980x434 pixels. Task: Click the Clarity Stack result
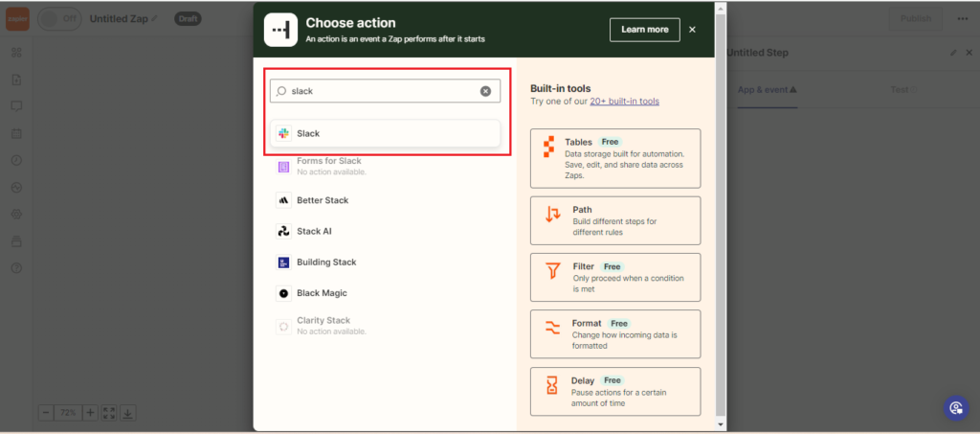[385, 326]
